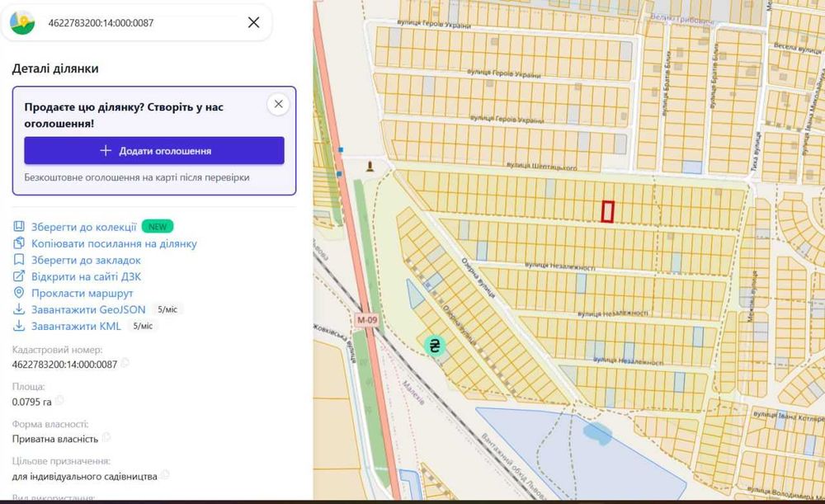Click the 'Весела вулиця' map label
825x504 pixels.
point(798,49)
